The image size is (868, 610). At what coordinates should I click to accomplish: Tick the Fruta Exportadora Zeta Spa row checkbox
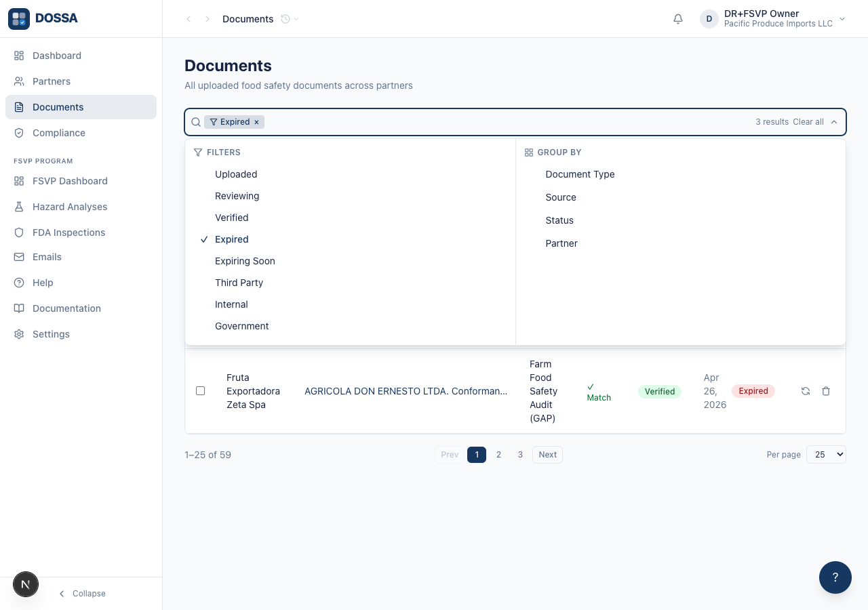pos(200,391)
